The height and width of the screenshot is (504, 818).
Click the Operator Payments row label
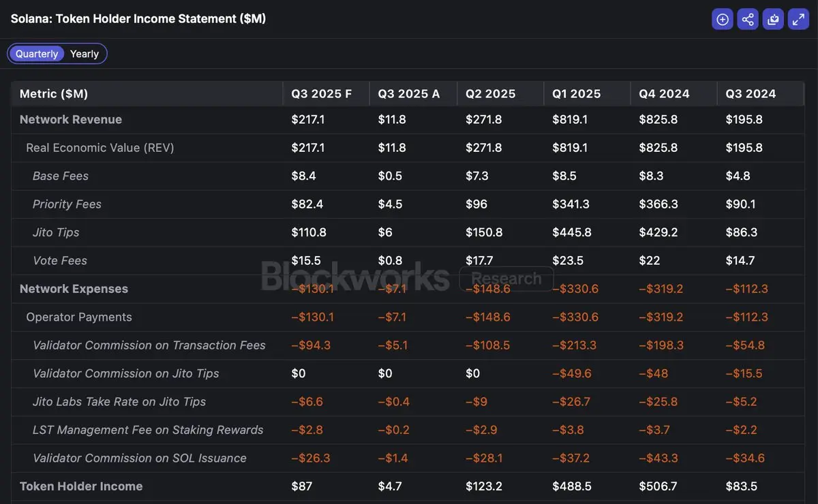(79, 317)
